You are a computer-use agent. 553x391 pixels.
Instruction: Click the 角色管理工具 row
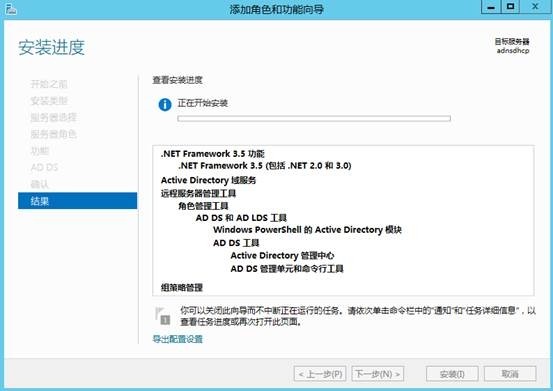[x=203, y=206]
